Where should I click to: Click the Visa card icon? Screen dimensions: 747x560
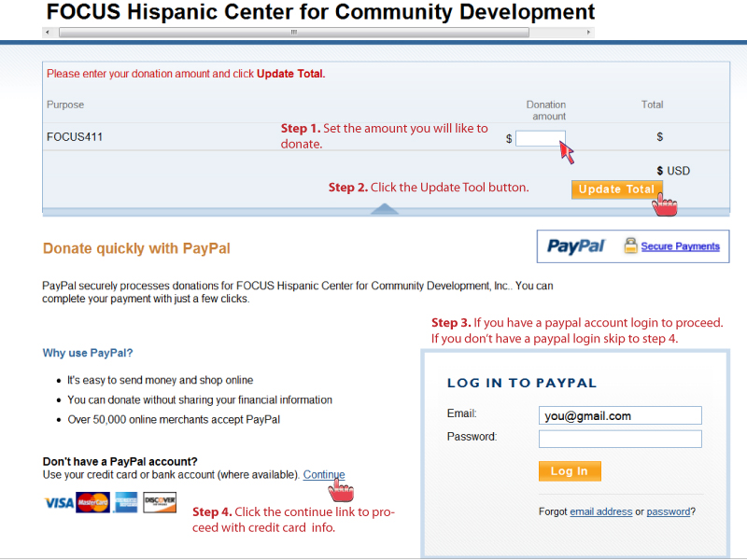pos(59,503)
